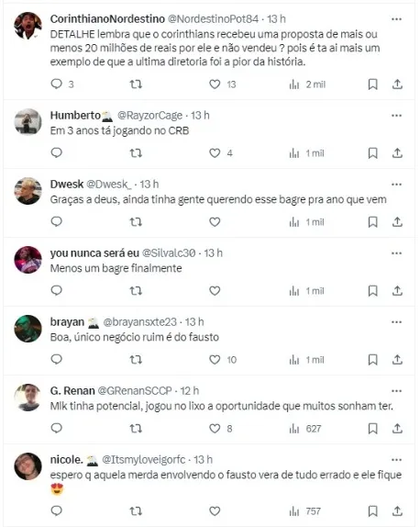The height and width of the screenshot is (527, 420).
Task: Retweet nicole.'s tweet
Action: pyautogui.click(x=136, y=511)
